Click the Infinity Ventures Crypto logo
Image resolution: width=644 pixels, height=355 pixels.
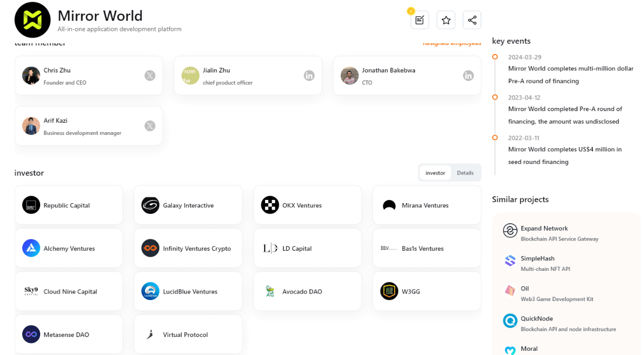point(150,248)
